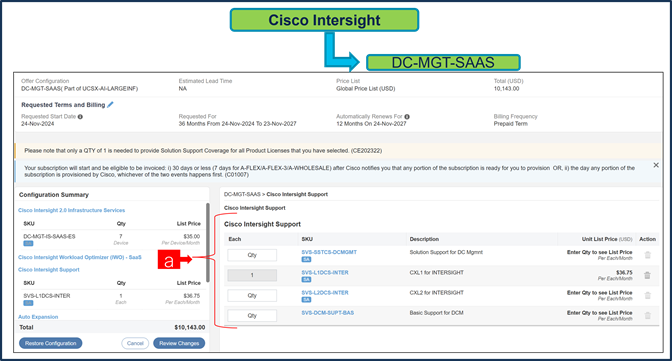Delete the SVS-DCM-SUPT-BAS row with trash icon

[x=648, y=316]
